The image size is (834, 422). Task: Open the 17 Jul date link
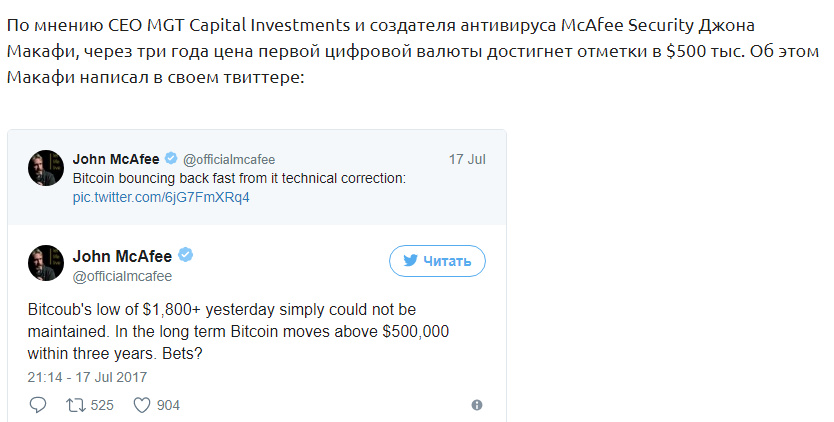click(467, 159)
